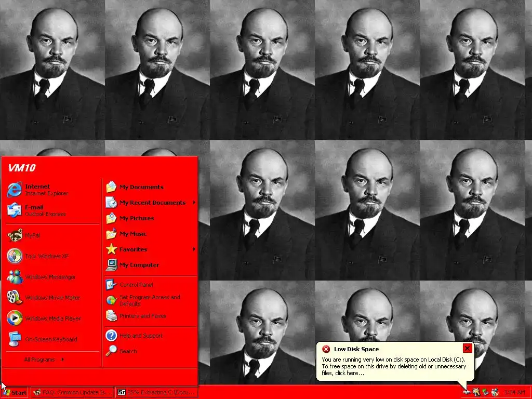
Task: Open Windows Media Player
Action: point(52,318)
